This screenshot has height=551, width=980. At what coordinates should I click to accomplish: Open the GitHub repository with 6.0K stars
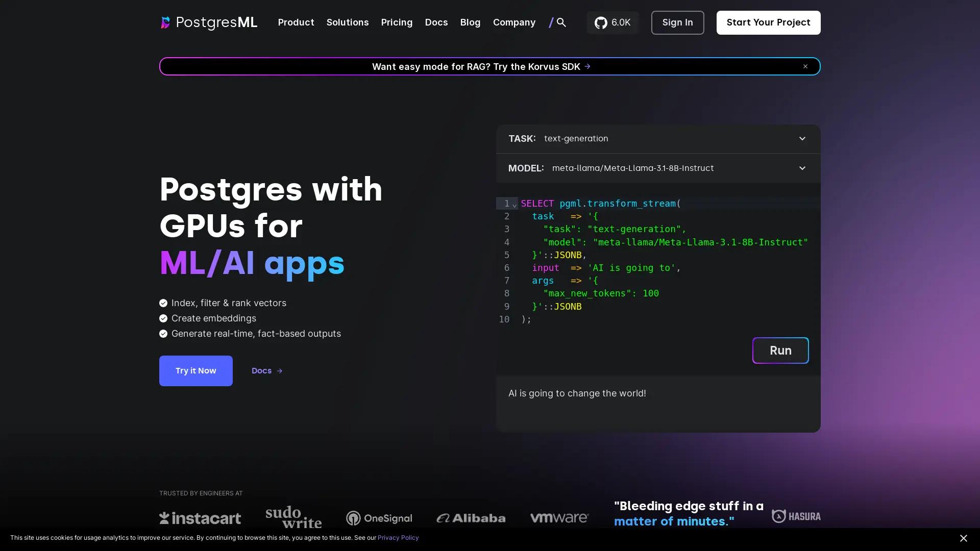click(x=612, y=22)
